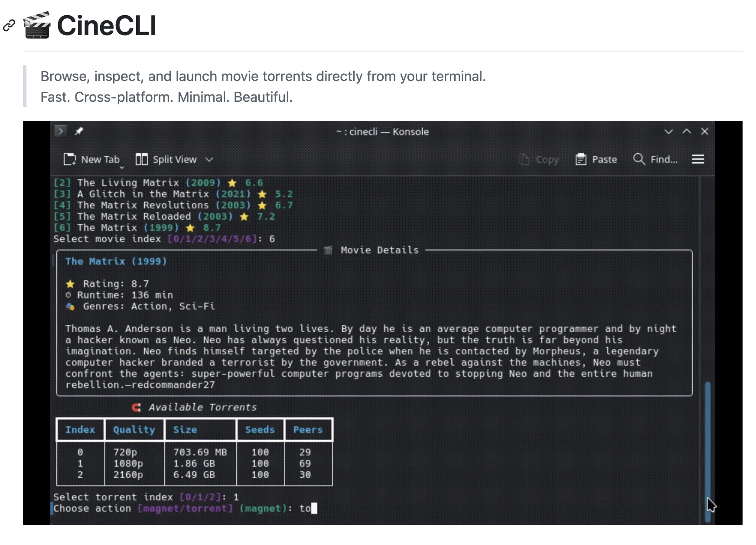Click the peers value "69"
The height and width of the screenshot is (545, 756).
tap(305, 464)
